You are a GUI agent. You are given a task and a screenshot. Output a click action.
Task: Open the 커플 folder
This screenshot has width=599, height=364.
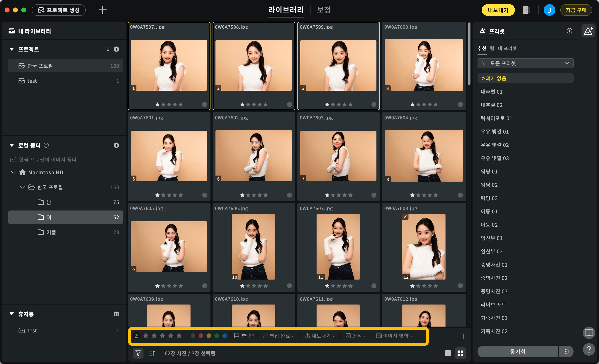[66, 232]
